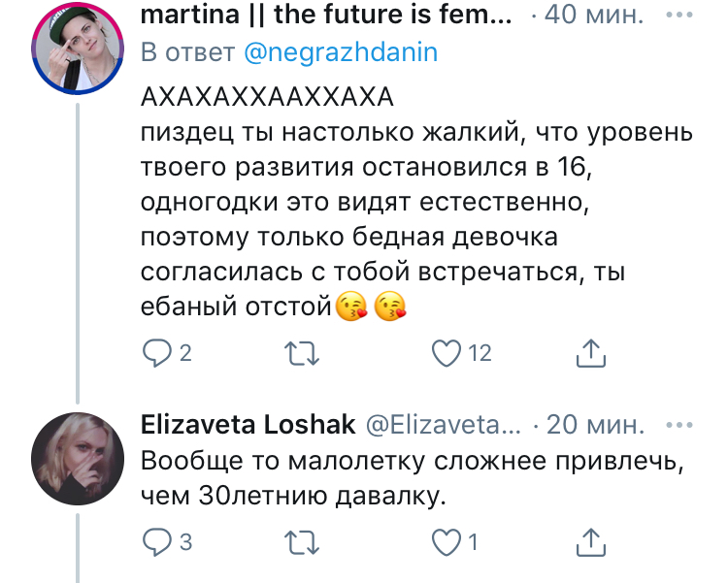This screenshot has height=583, width=728.
Task: Share Elizaveta Loshak's tweet
Action: (x=590, y=540)
